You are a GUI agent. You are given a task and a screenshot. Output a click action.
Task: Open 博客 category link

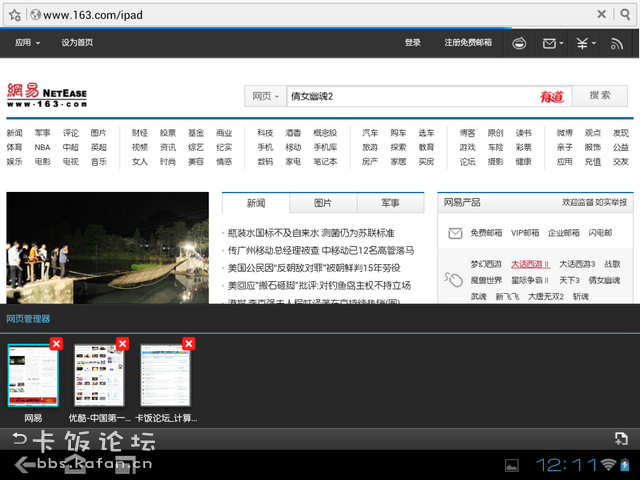(467, 133)
